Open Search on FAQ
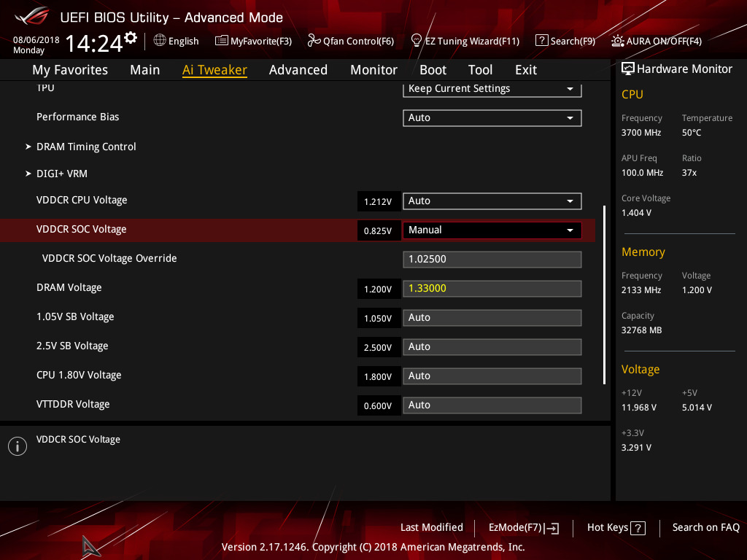The width and height of the screenshot is (747, 560). click(705, 528)
